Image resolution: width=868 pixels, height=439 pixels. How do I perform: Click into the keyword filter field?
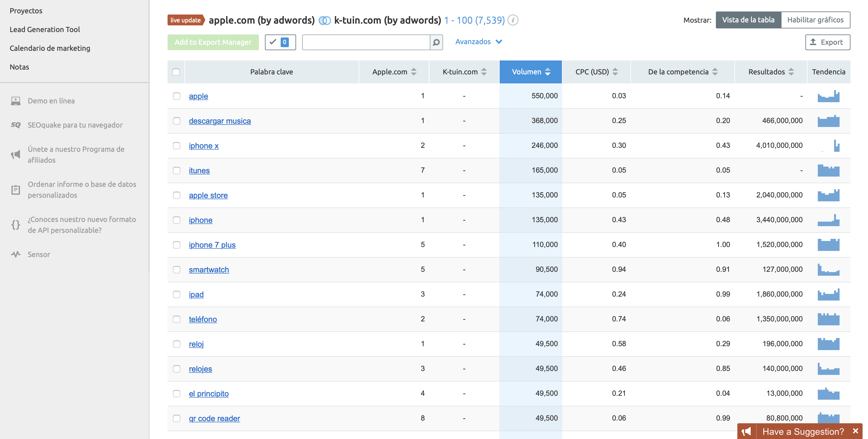tap(366, 42)
